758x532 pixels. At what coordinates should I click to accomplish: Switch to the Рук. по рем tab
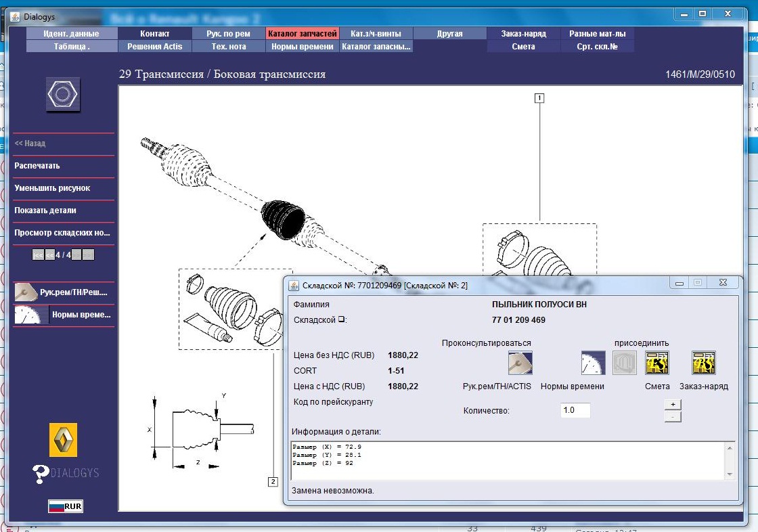[228, 33]
